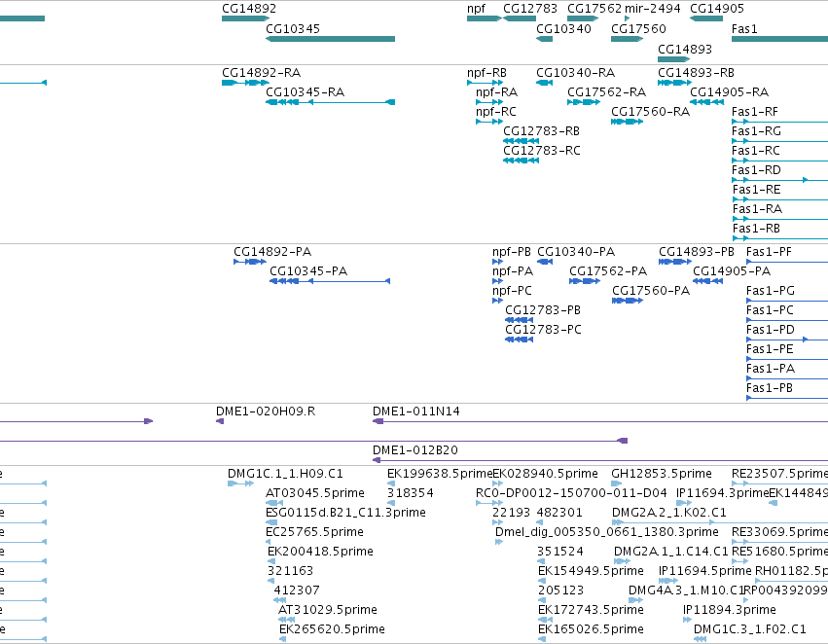
Task: Open the Fas1-RD transcript label
Action: [x=756, y=170]
